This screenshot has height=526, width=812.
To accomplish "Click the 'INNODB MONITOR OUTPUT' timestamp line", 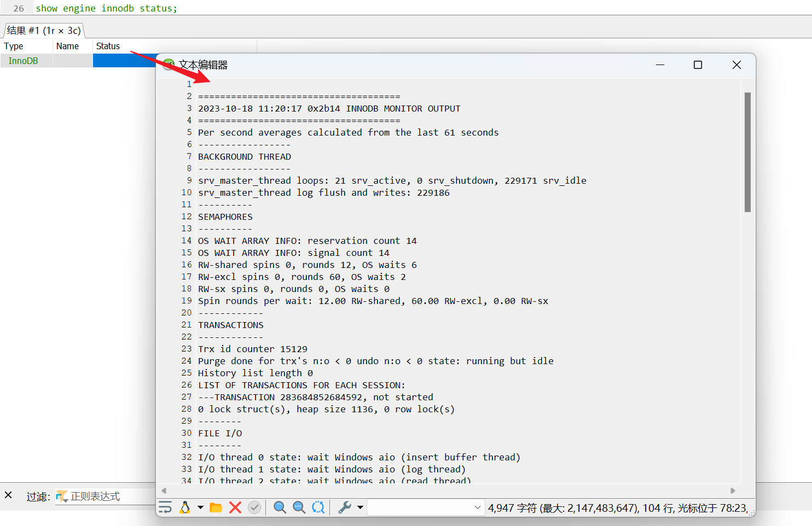I will (x=329, y=108).
